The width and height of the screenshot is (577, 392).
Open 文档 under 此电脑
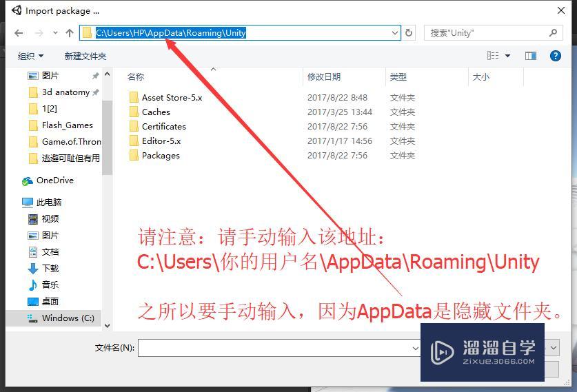tap(43, 252)
